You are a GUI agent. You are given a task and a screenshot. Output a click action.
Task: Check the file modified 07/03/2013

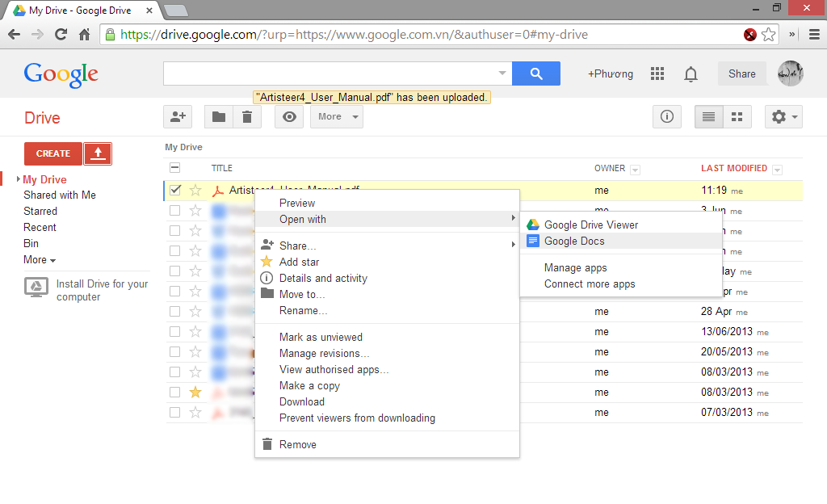pyautogui.click(x=174, y=412)
